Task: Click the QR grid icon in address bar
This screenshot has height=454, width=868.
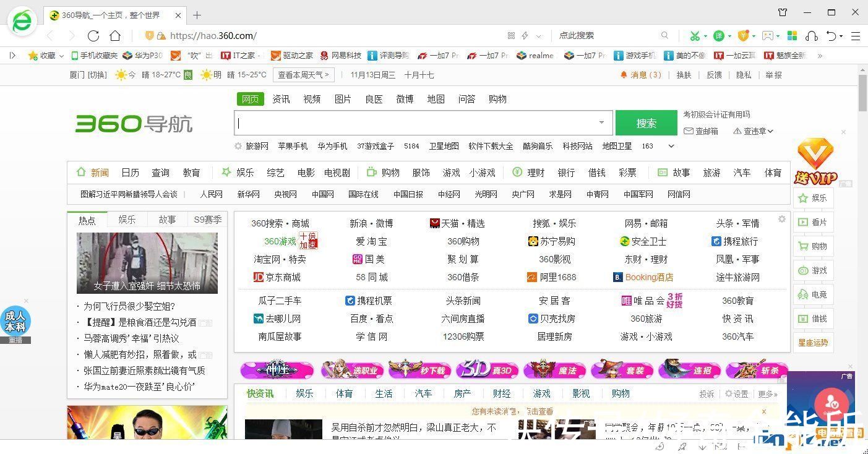Action: [x=511, y=36]
